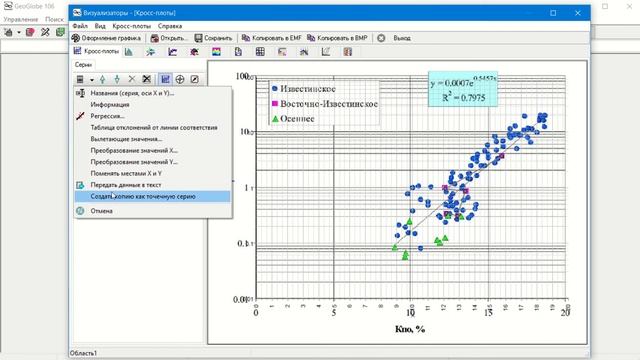The image size is (640, 360).
Task: Open Поиск menu in GeoGlobe window
Action: click(54, 19)
